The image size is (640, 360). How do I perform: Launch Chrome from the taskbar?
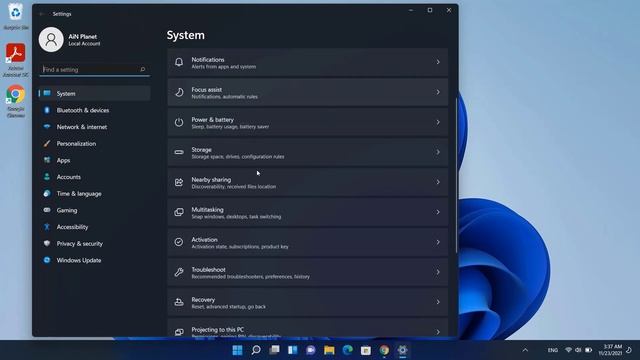point(384,350)
